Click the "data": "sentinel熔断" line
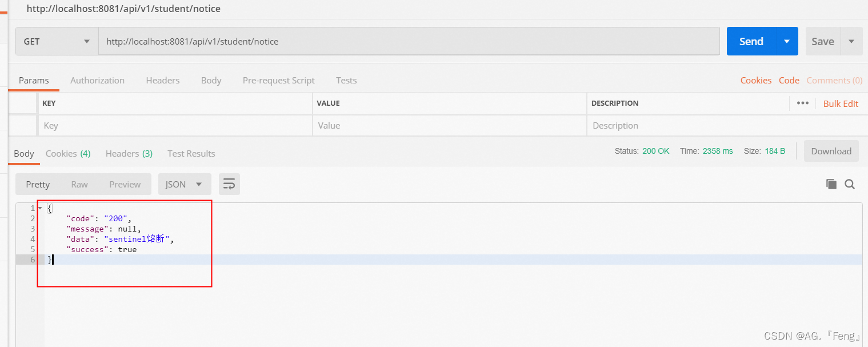868x347 pixels. [120, 240]
